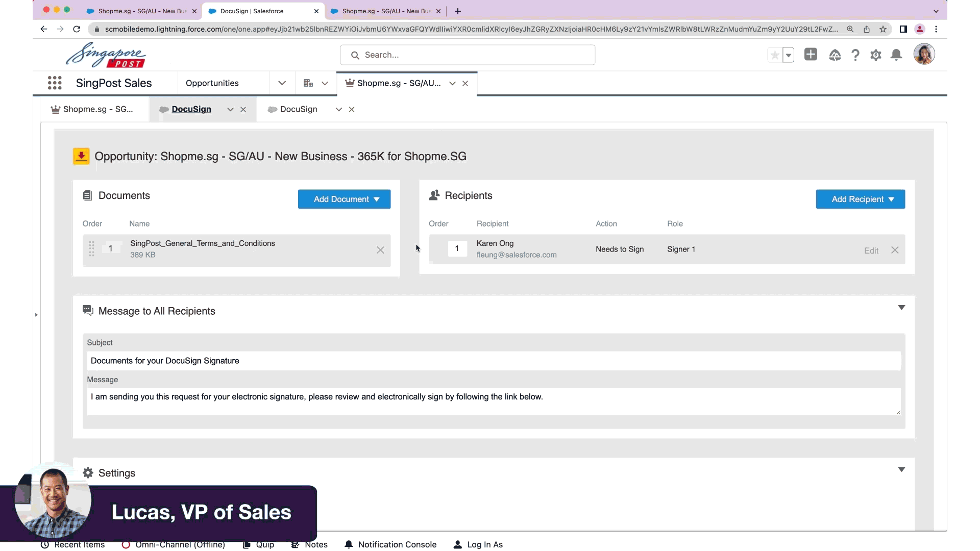This screenshot has height=551, width=980.
Task: Click the Singapore Post logo
Action: (106, 55)
